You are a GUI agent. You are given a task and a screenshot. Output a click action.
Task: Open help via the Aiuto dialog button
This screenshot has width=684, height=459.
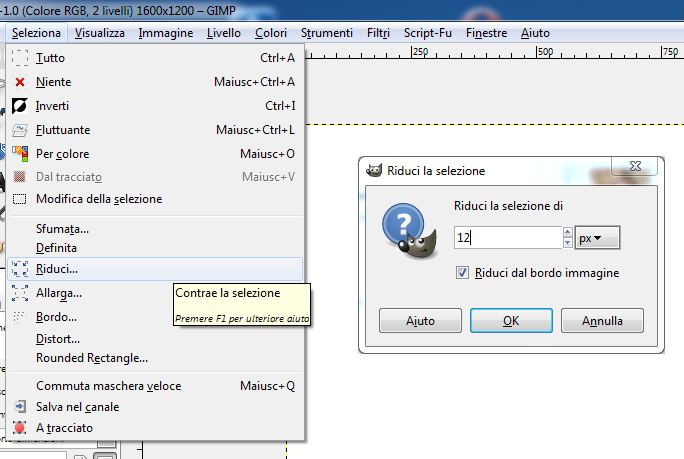tap(420, 321)
